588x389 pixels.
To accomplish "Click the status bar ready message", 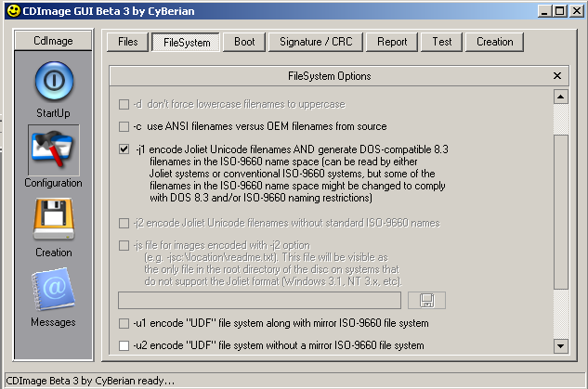I will (90, 381).
